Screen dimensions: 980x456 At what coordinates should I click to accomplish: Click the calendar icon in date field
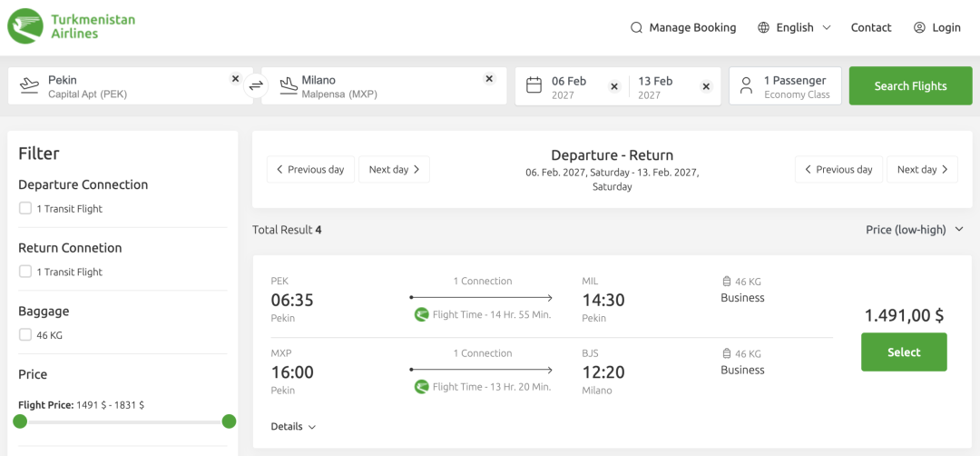pyautogui.click(x=534, y=85)
